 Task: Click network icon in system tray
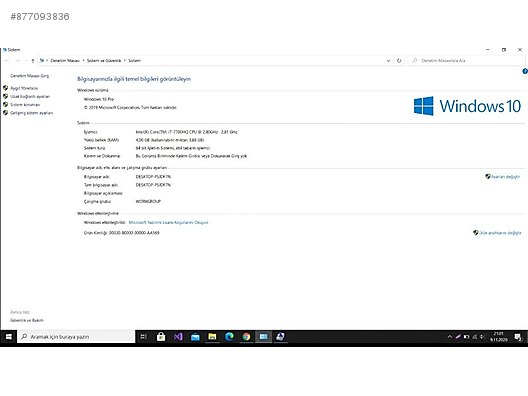[474, 336]
